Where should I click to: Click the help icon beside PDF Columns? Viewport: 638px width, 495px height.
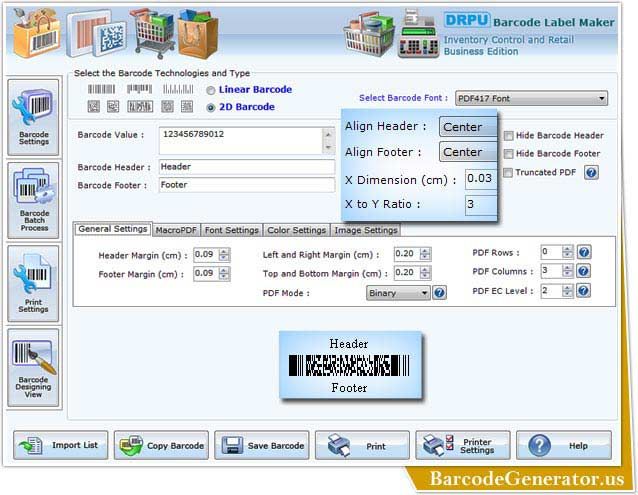click(583, 271)
